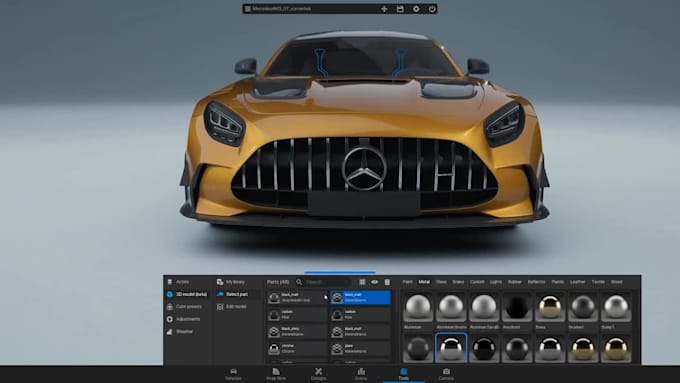Select the Brass material sphere
680x383 pixels.
coord(549,306)
